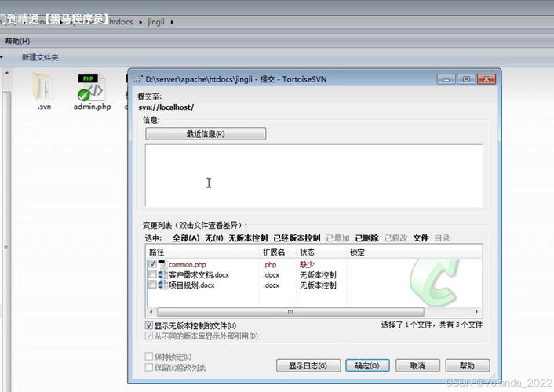Open the 帮助 button in the dialog
554x392 pixels.
point(468,366)
